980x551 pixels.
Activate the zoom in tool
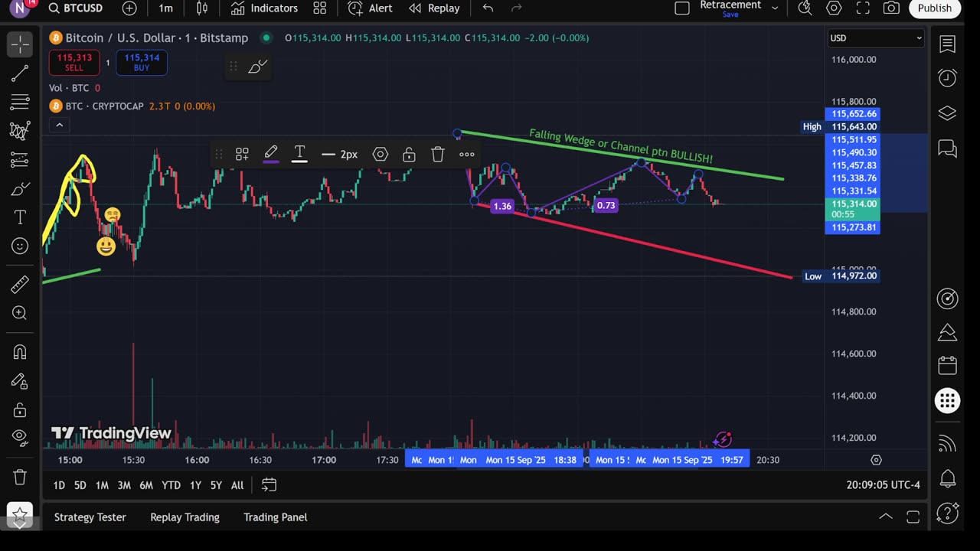pos(20,313)
